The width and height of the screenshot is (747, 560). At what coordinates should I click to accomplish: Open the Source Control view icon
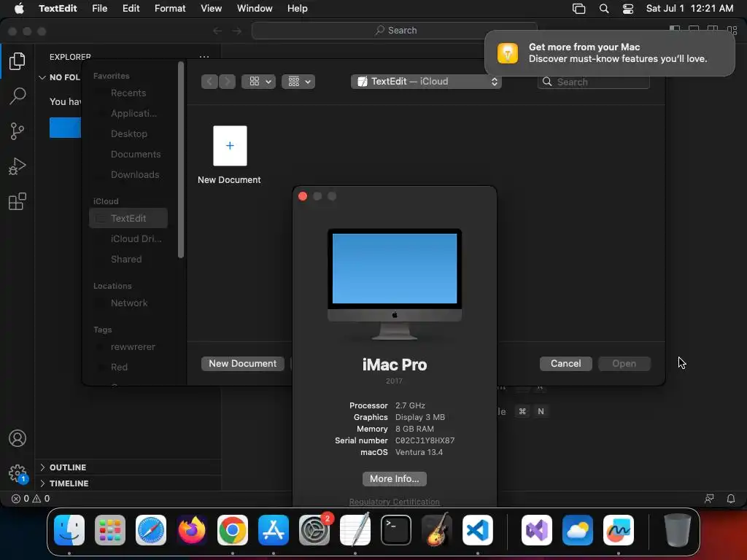18,131
